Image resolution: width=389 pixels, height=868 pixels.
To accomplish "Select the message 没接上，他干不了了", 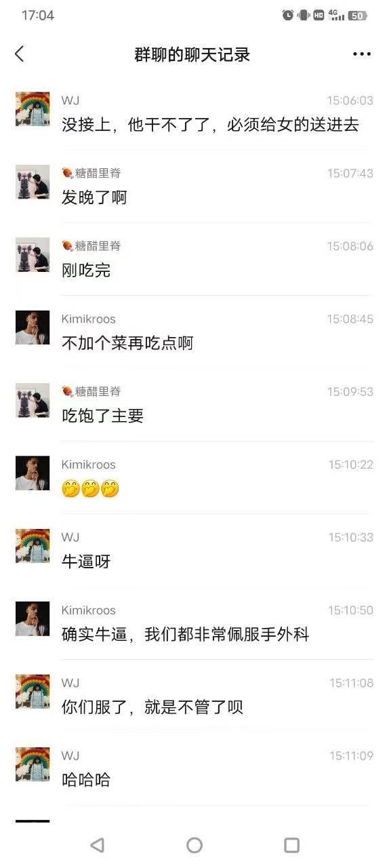I will point(210,125).
